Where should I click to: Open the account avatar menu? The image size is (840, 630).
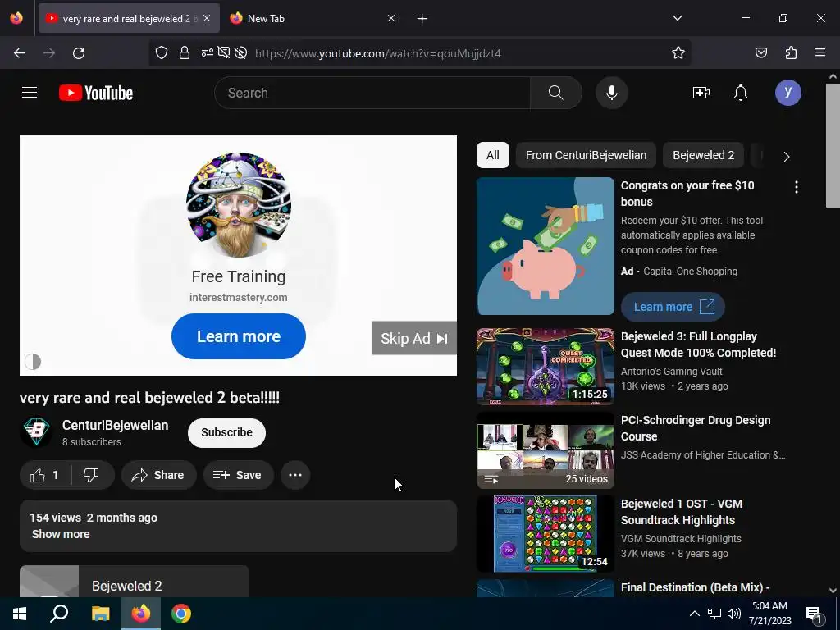click(x=787, y=93)
